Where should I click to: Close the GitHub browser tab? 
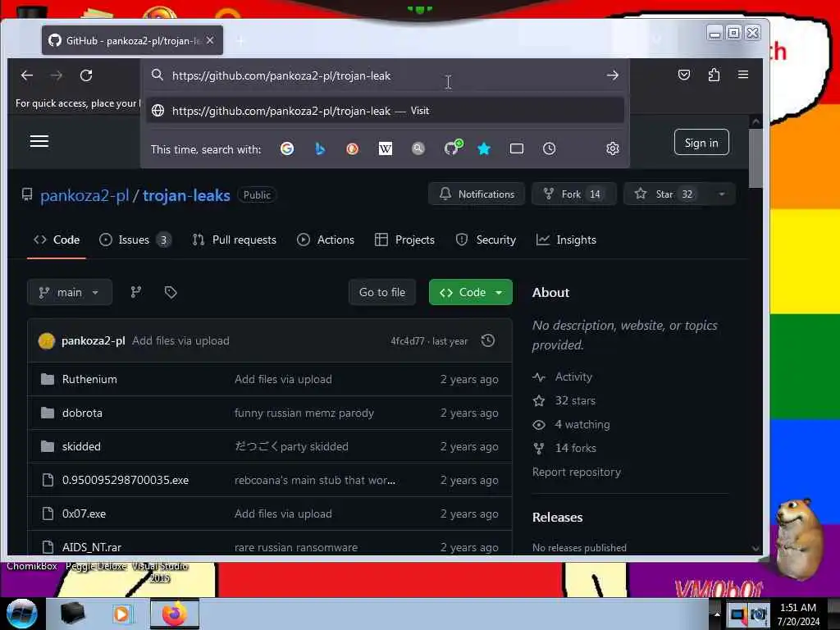[x=210, y=40]
